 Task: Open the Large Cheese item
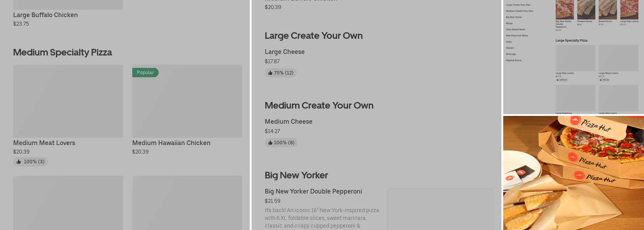(285, 52)
